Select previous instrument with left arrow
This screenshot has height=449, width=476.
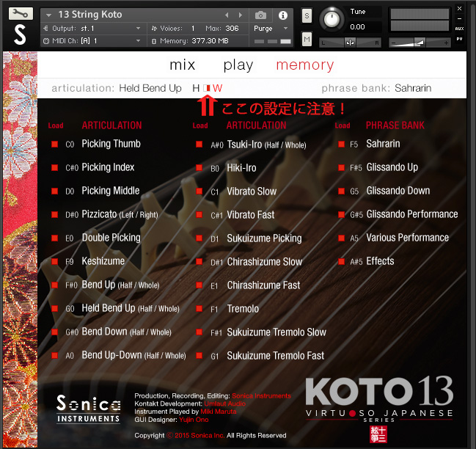(227, 15)
